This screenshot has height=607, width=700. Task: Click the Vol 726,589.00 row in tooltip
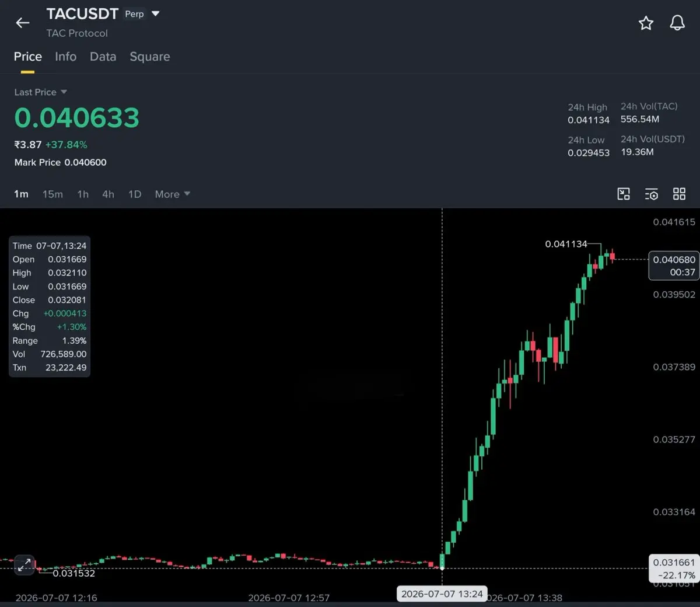(x=50, y=354)
